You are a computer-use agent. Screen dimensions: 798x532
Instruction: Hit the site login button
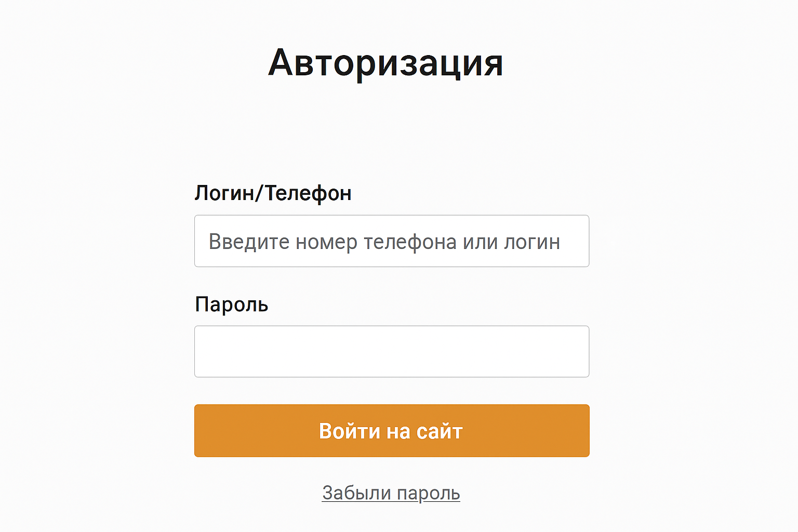(392, 431)
